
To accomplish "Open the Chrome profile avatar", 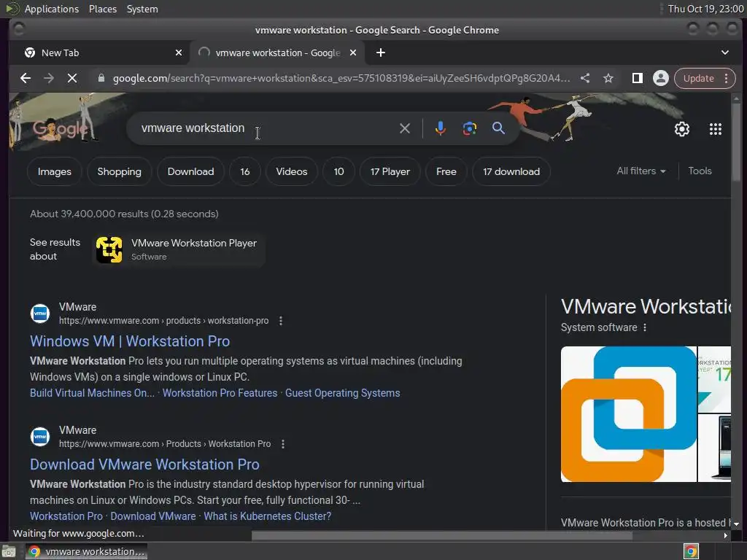I will click(660, 78).
